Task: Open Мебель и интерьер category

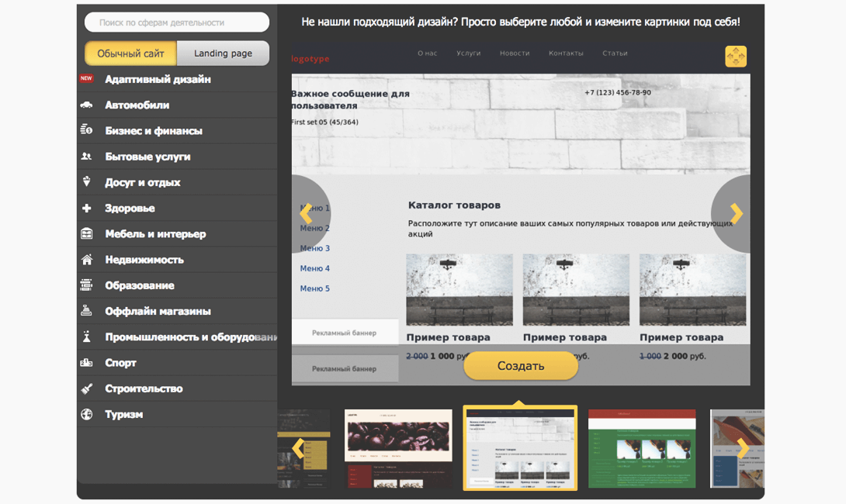Action: click(x=177, y=234)
